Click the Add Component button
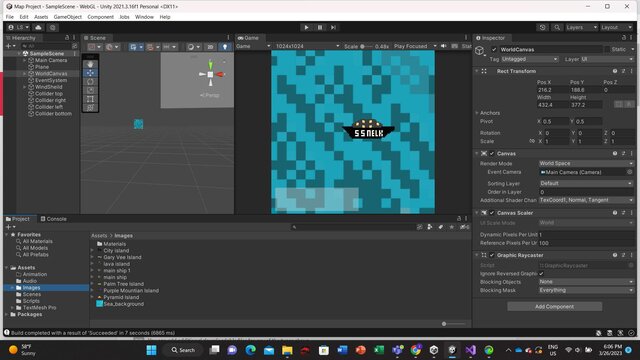 pyautogui.click(x=554, y=307)
